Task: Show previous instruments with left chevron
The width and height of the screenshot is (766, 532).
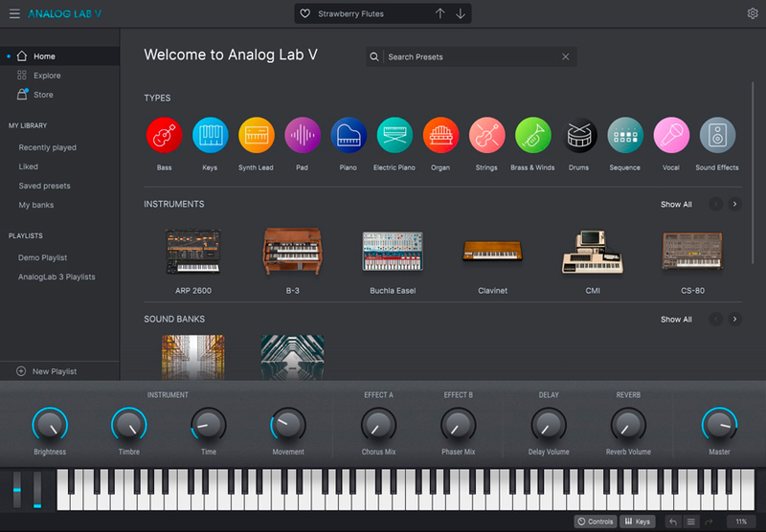Action: click(715, 204)
